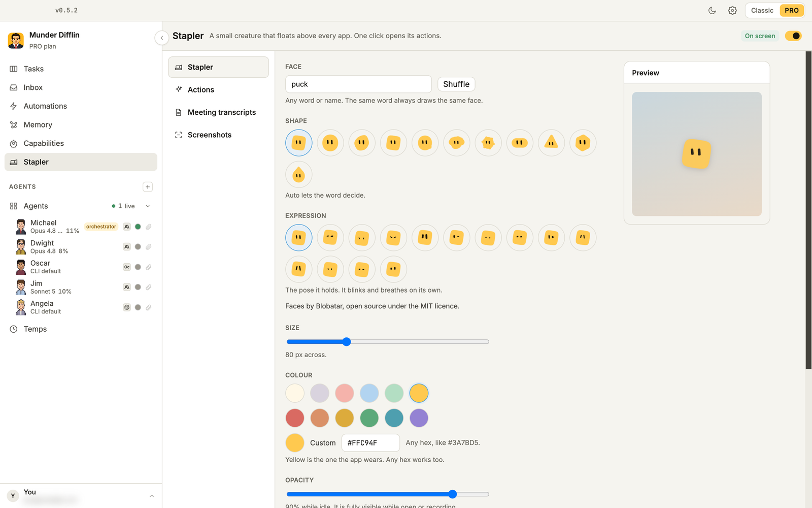Image resolution: width=812 pixels, height=508 pixels.
Task: Expand the You account menu chevron
Action: click(x=151, y=496)
